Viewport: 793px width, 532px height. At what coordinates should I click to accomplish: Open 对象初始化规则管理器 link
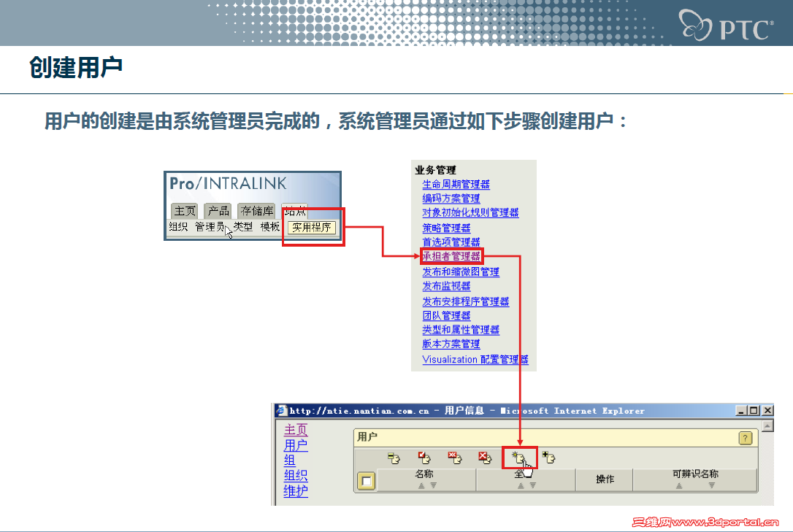click(x=470, y=212)
